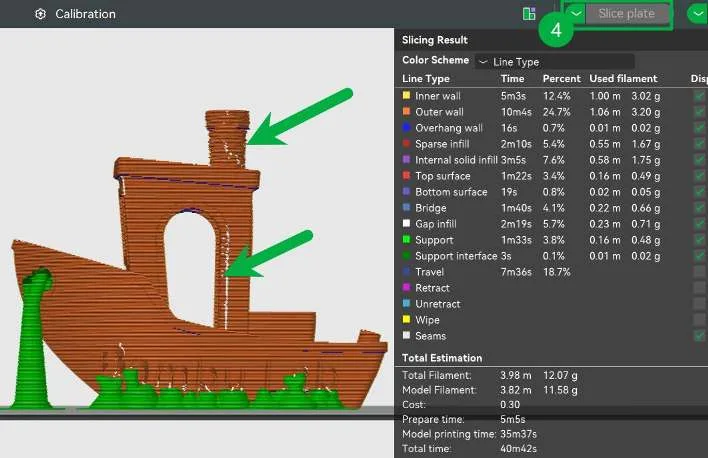The height and width of the screenshot is (458, 708).
Task: Click the Seams white swatch
Action: point(406,335)
